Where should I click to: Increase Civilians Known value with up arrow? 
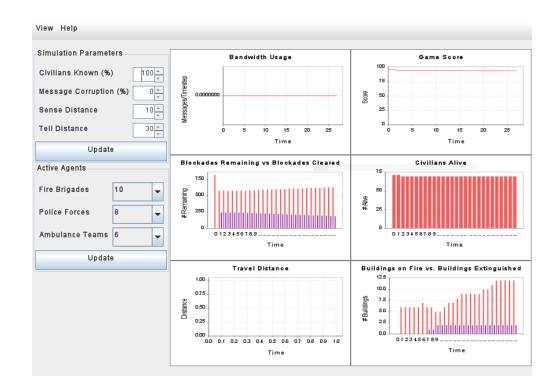pos(159,71)
